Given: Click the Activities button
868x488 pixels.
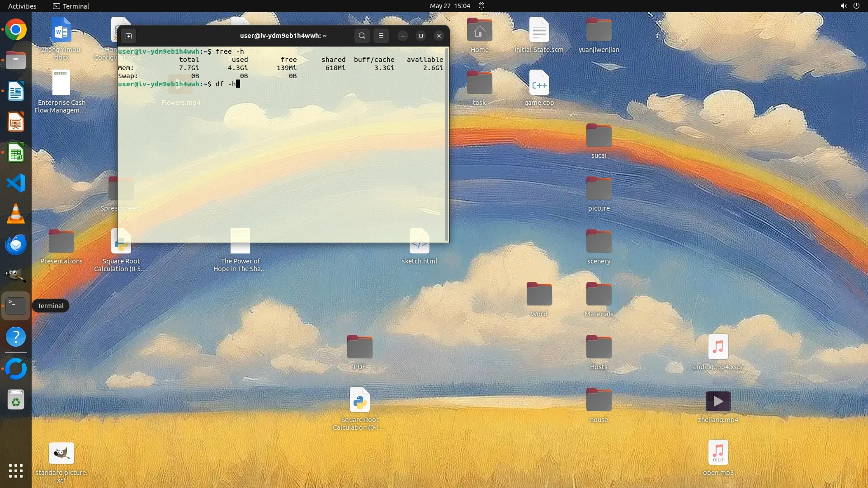Looking at the screenshot, I should (22, 6).
